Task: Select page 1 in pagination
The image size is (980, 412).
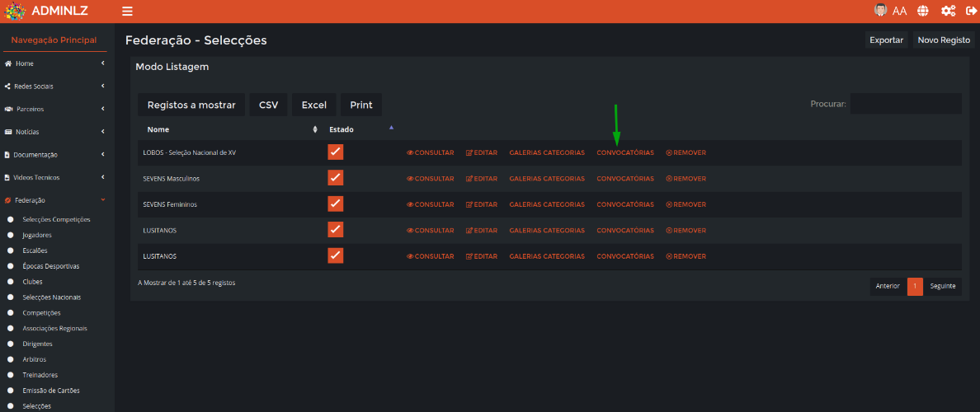Action: pos(915,287)
